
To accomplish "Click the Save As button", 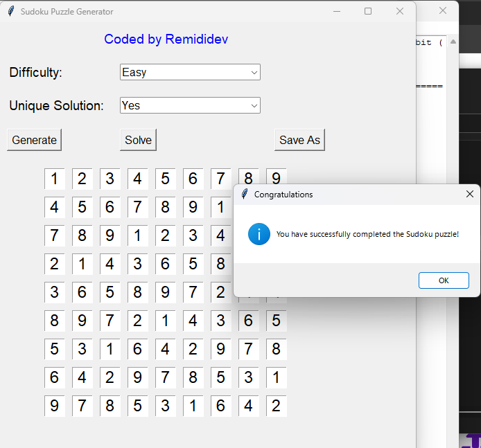I will pos(299,140).
